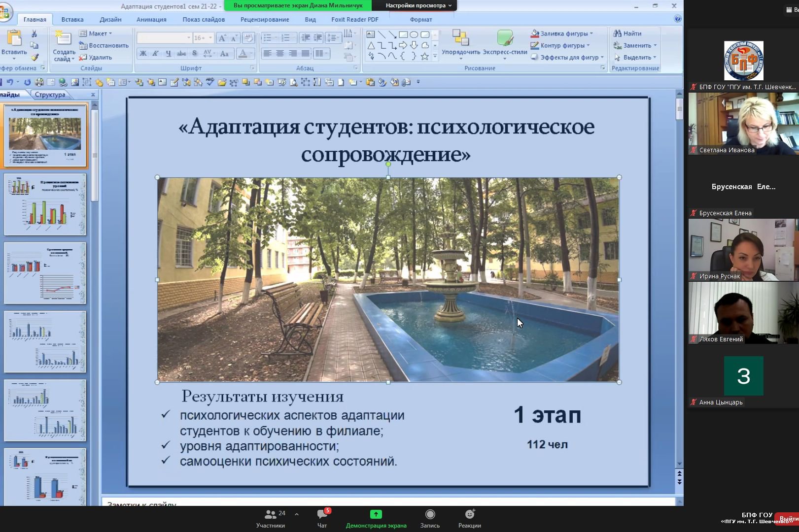
Task: Expand the Эффекты для фигур menu
Action: [x=567, y=57]
